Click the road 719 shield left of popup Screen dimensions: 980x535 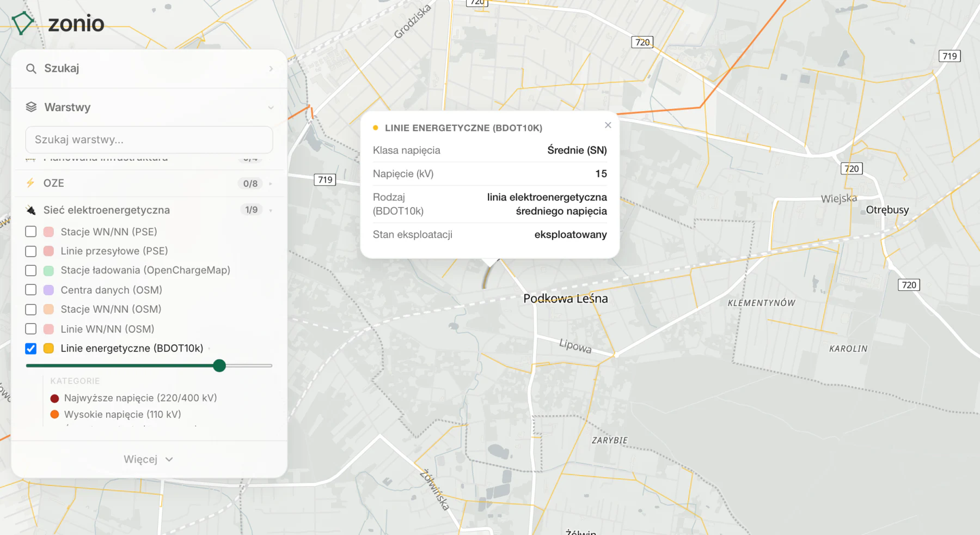pos(325,180)
